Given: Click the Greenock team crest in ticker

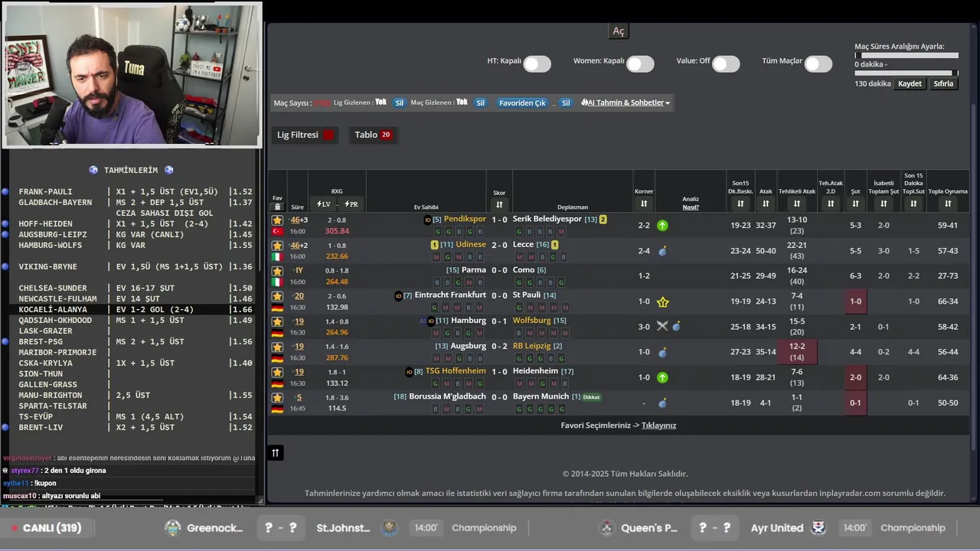Looking at the screenshot, I should [x=173, y=528].
